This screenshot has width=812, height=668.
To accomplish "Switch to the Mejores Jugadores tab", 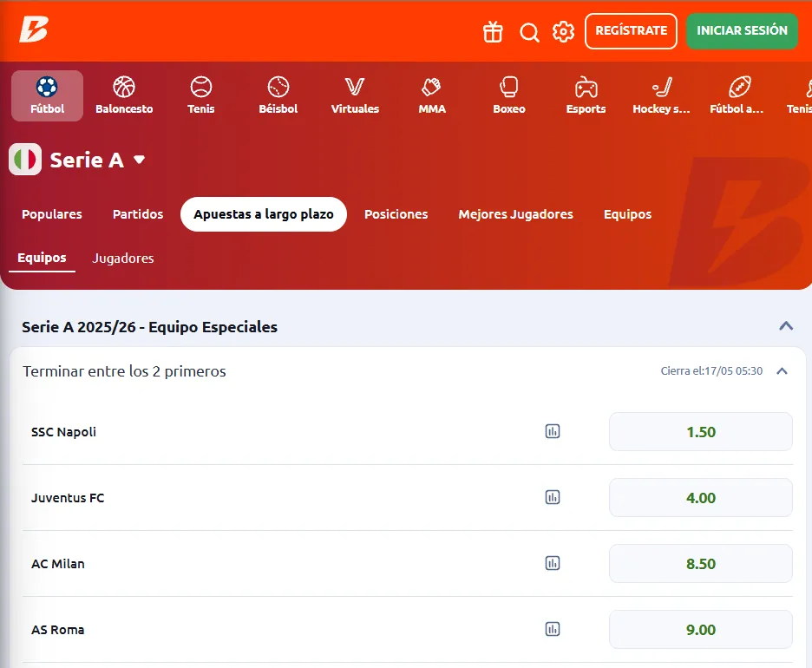I will 516,214.
